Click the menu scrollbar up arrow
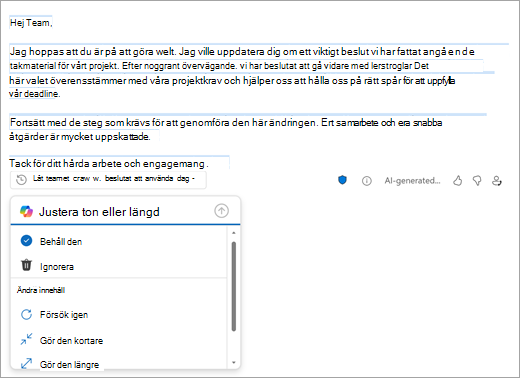The width and height of the screenshot is (520, 378). 234,233
